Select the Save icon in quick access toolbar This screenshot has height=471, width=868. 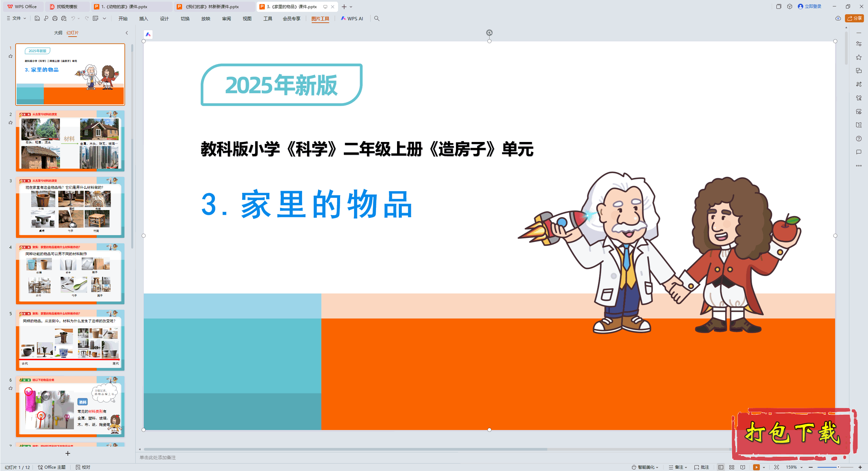37,19
